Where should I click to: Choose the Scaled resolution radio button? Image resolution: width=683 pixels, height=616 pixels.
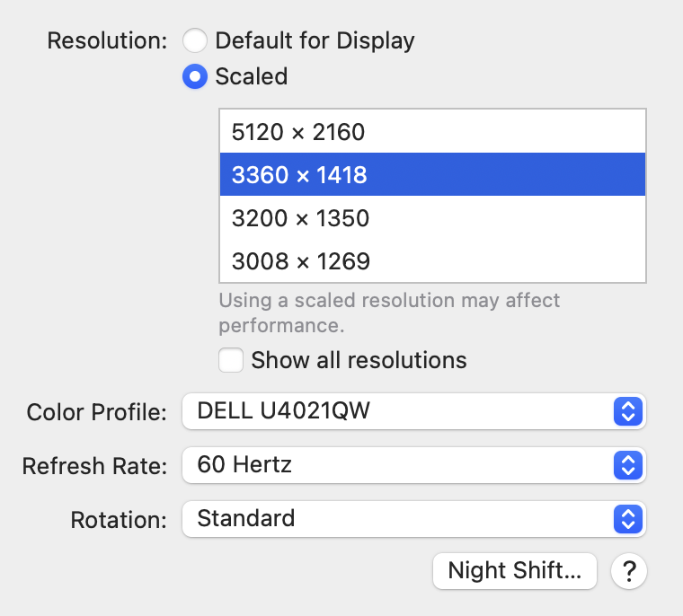click(195, 76)
